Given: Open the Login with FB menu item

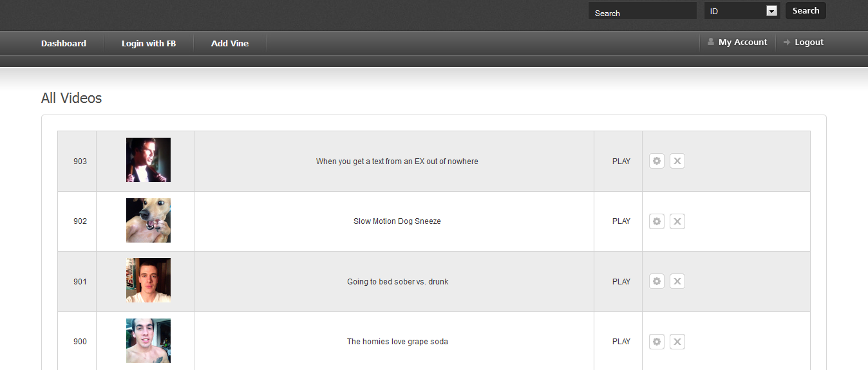Looking at the screenshot, I should point(149,43).
